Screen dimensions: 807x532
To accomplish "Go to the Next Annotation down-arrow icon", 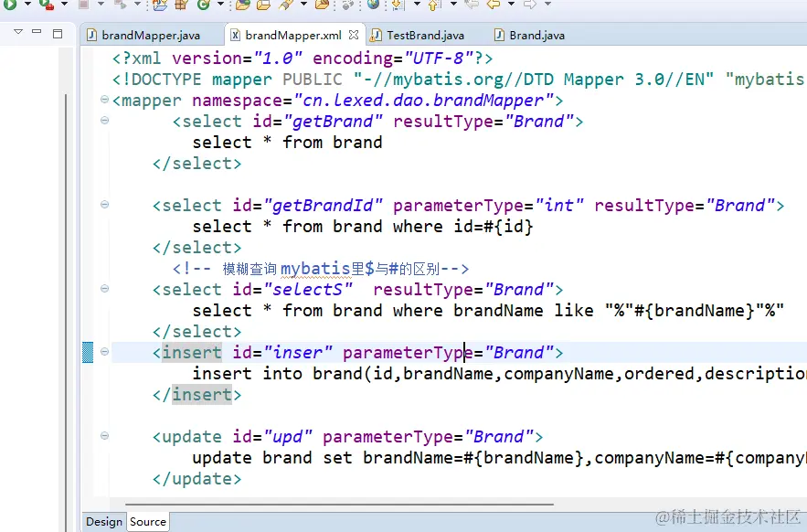I will pos(398,5).
